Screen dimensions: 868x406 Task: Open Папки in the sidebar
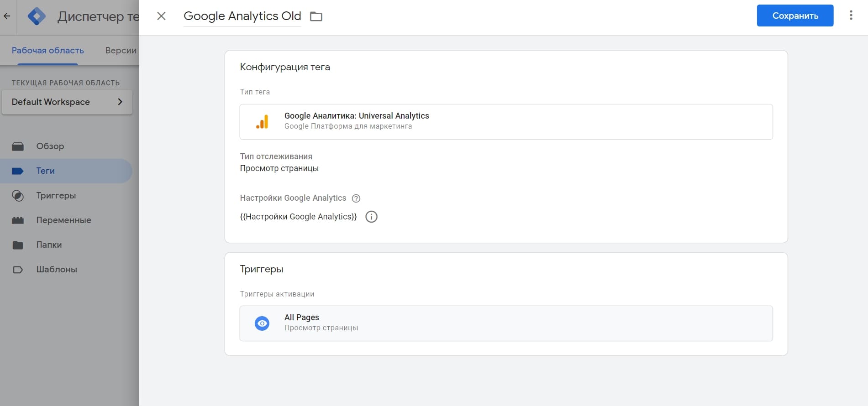point(66,245)
